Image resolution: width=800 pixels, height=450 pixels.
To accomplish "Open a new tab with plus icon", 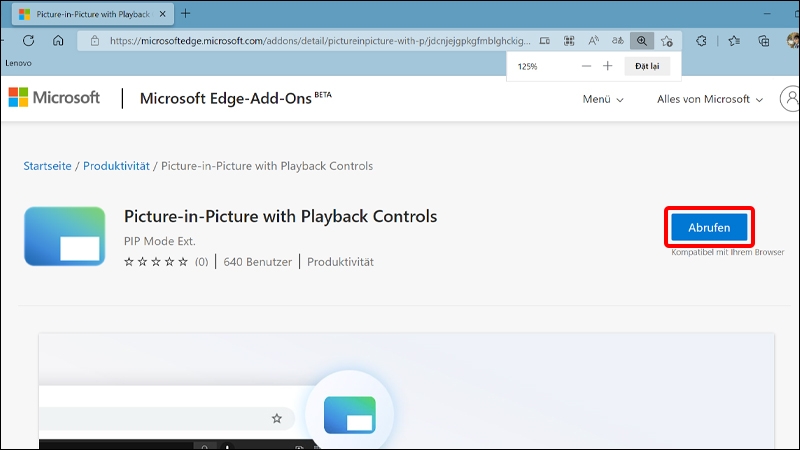I will pos(186,14).
